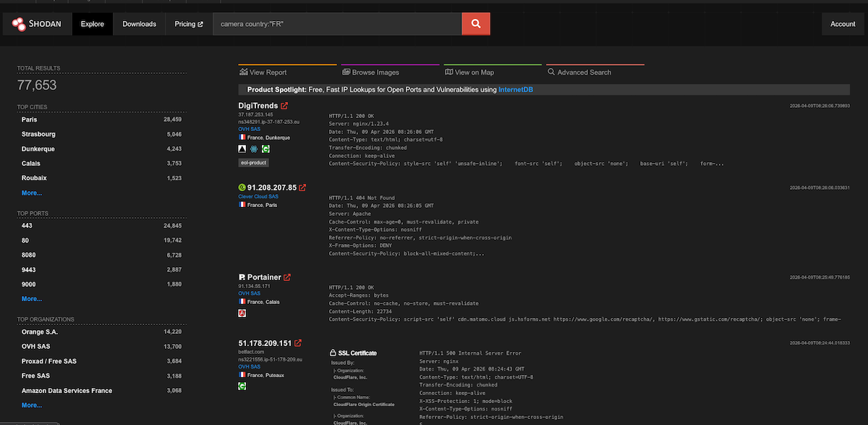
Task: Open DigiTrends external link icon
Action: coord(285,106)
